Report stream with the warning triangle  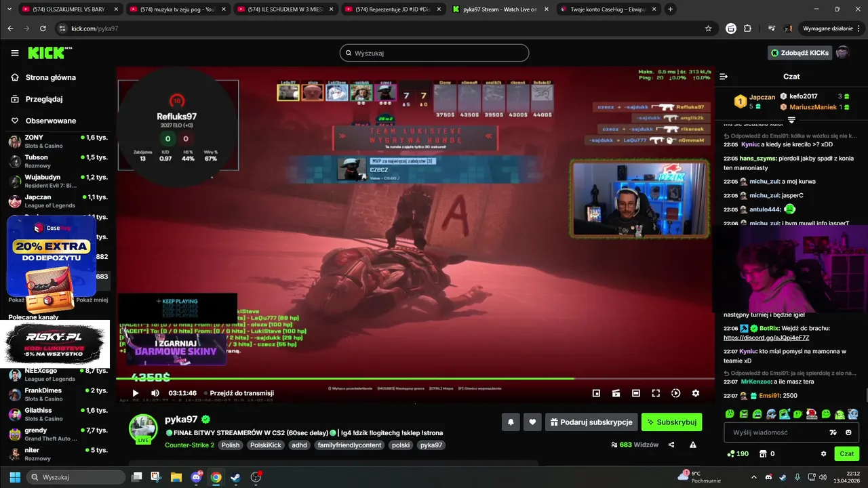pyautogui.click(x=693, y=445)
